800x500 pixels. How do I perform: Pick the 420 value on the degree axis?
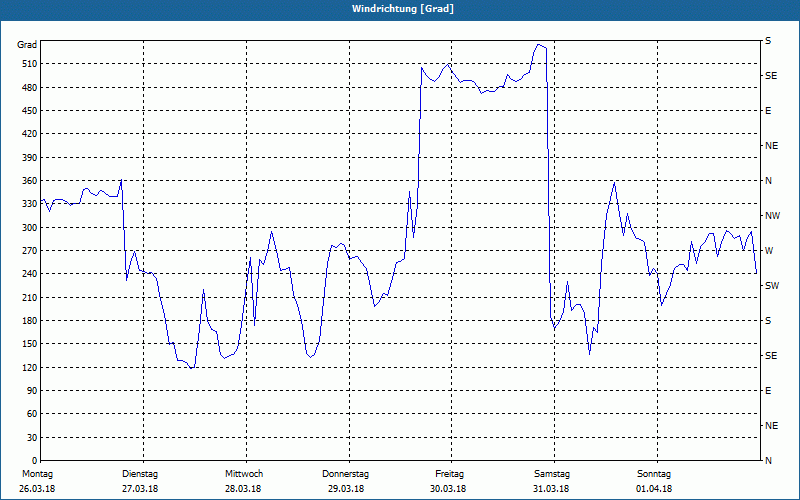point(29,134)
